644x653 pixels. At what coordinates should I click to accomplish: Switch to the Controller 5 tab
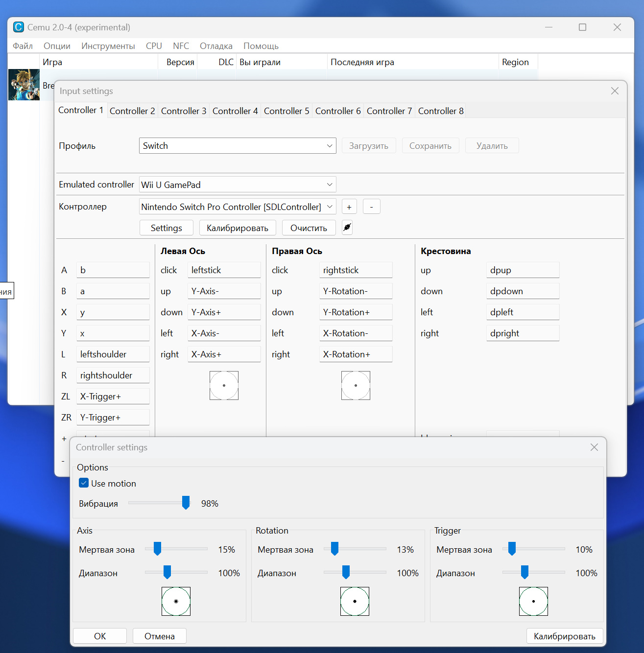coord(286,111)
